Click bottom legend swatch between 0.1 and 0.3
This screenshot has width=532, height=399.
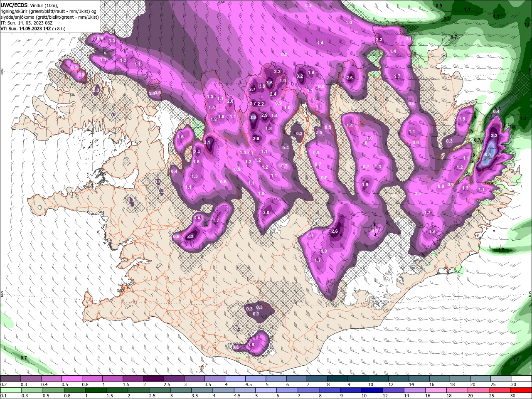(11, 390)
